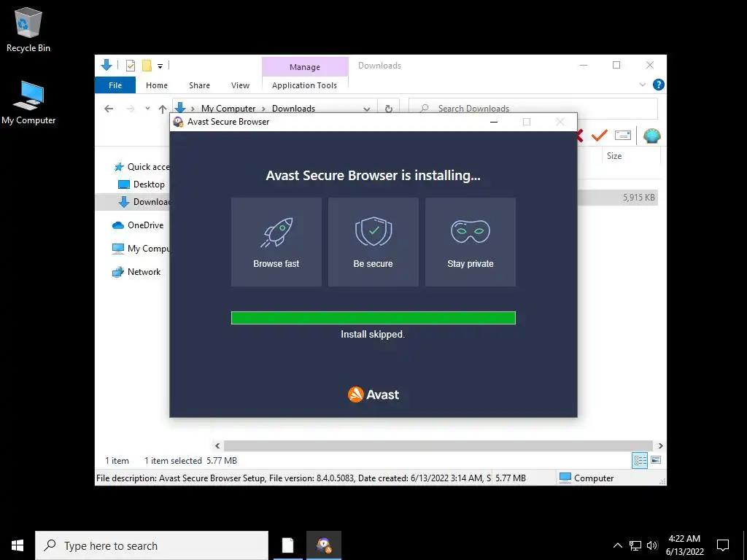Show hidden tray icons chevron
This screenshot has width=747, height=560.
tap(617, 545)
